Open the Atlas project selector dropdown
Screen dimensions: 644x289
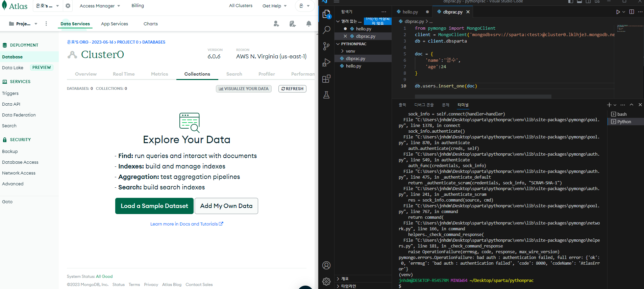(23, 24)
